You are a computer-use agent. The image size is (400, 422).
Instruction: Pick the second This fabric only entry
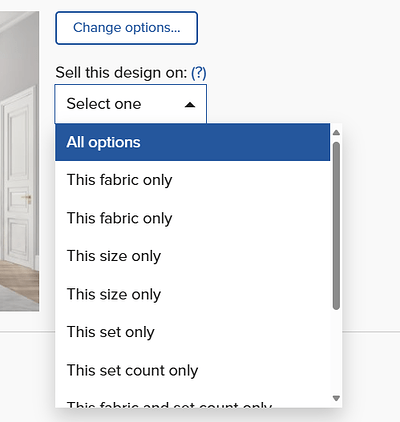point(193,218)
